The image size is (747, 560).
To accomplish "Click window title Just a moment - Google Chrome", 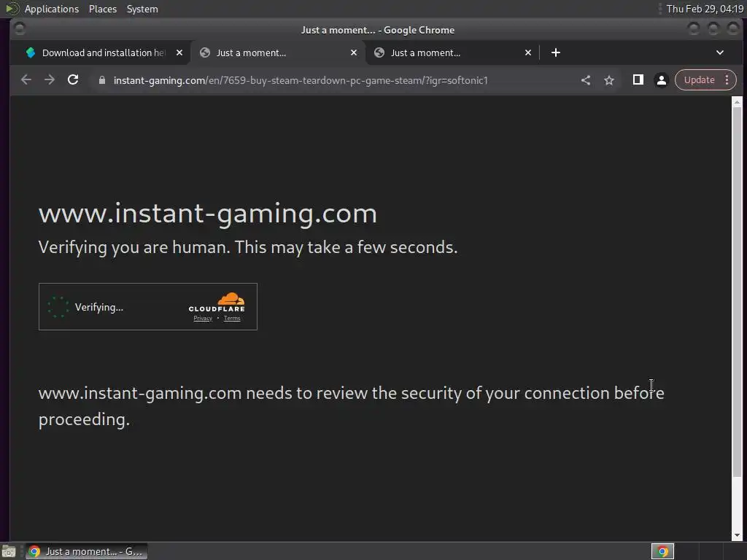I will click(377, 30).
